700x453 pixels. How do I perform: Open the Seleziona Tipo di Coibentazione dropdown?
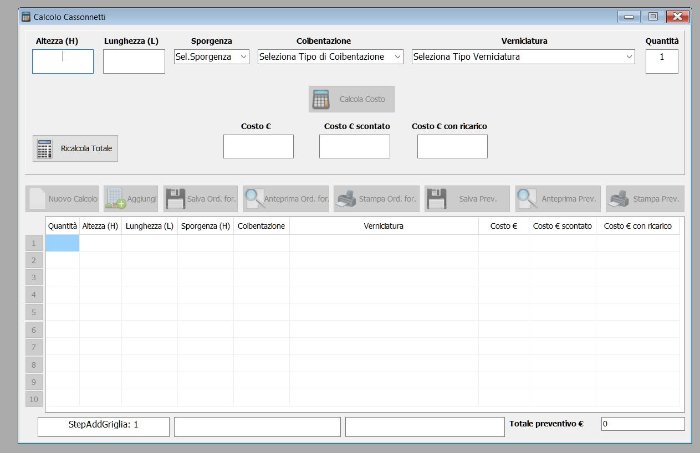(397, 57)
